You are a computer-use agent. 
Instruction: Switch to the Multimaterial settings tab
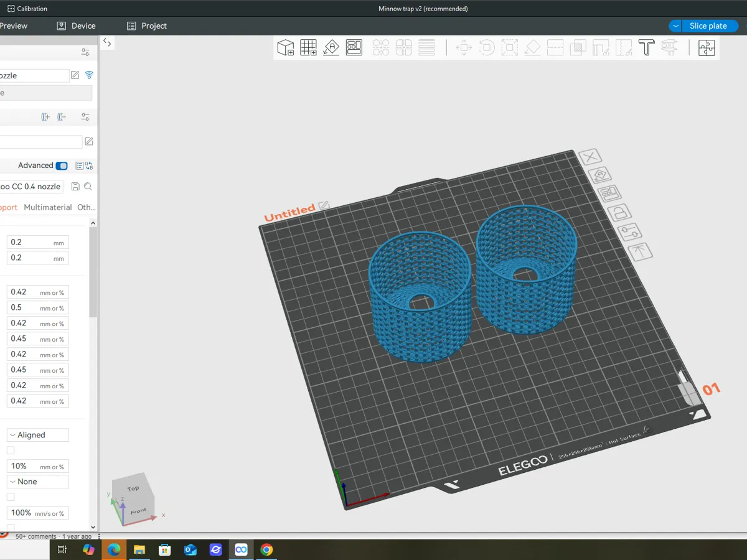48,207
